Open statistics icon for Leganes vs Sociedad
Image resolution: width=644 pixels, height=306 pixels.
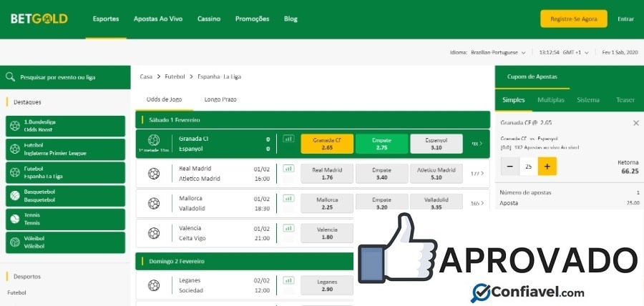[289, 280]
